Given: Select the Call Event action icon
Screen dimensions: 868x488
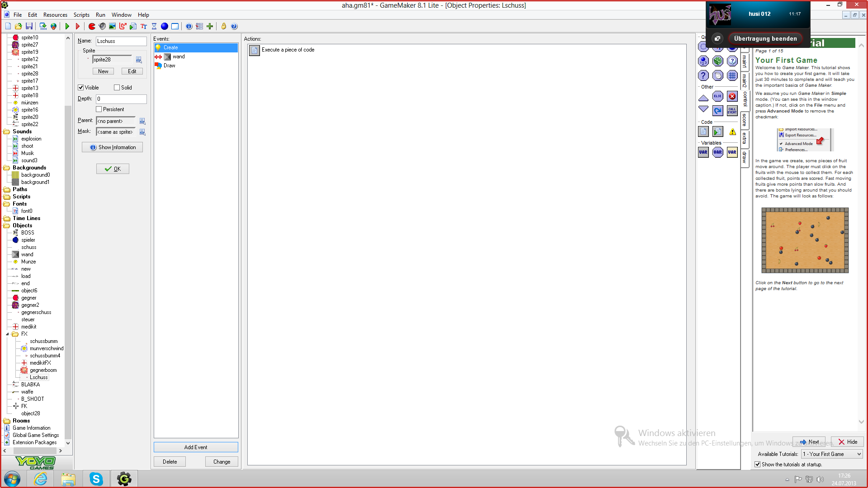Looking at the screenshot, I should pos(732,110).
